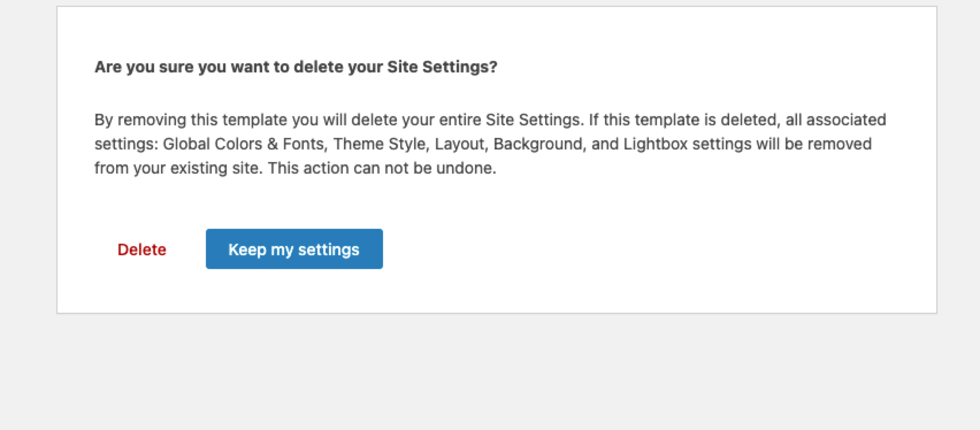The image size is (980, 430).
Task: Click the warning paragraph about removing template
Action: pyautogui.click(x=490, y=144)
